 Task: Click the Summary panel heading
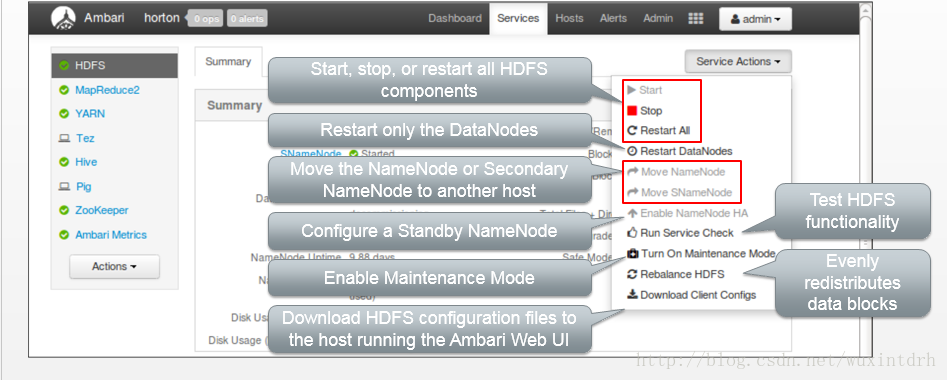pyautogui.click(x=234, y=105)
